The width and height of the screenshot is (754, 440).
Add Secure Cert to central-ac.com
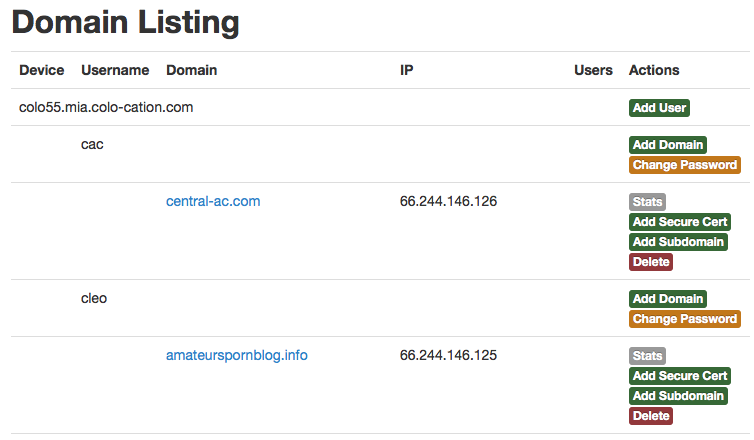click(x=680, y=222)
